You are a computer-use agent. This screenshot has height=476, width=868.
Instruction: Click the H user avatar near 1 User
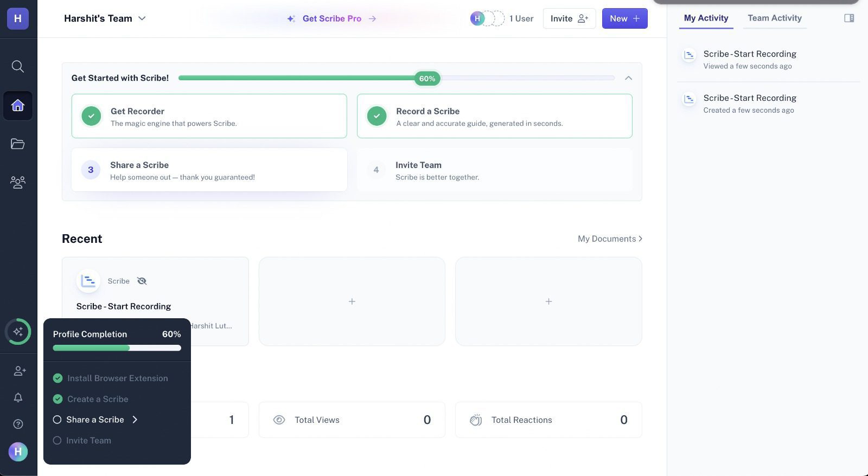coord(477,18)
